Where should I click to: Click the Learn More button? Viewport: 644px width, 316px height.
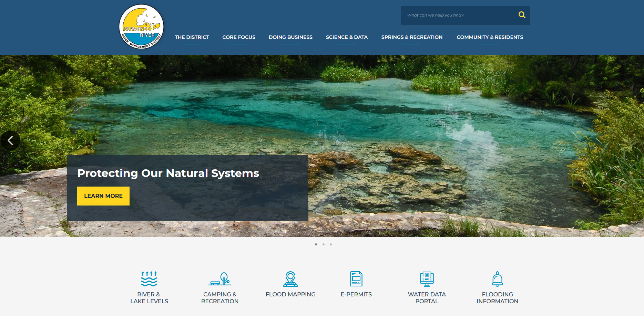(103, 196)
